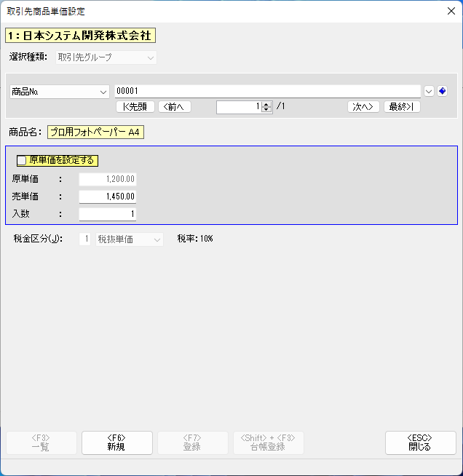Click the 税率: 10% text

coord(195,239)
